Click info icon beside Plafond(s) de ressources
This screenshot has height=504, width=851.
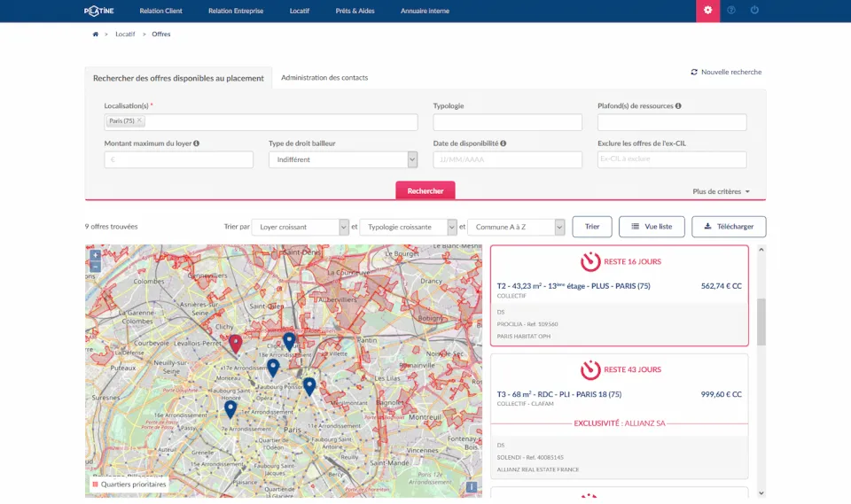click(x=678, y=106)
